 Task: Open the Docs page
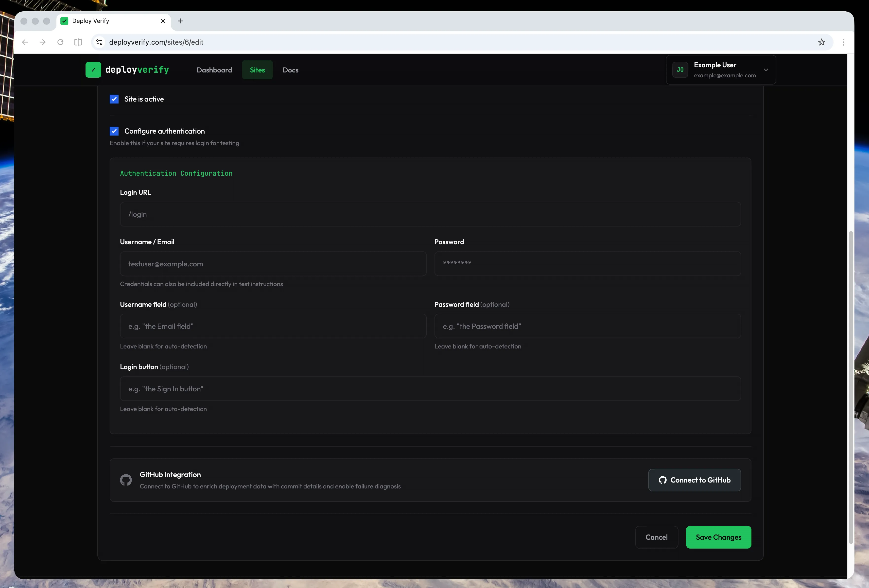tap(290, 70)
